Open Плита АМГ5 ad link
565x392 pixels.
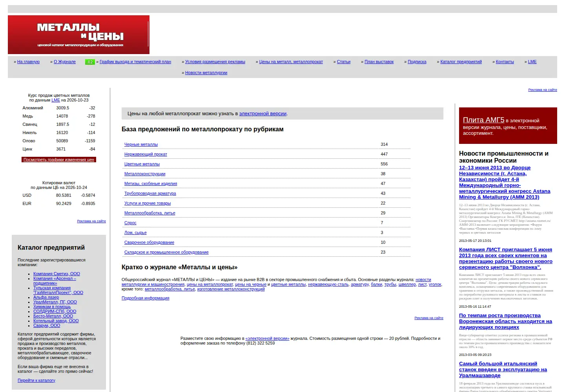484,120
